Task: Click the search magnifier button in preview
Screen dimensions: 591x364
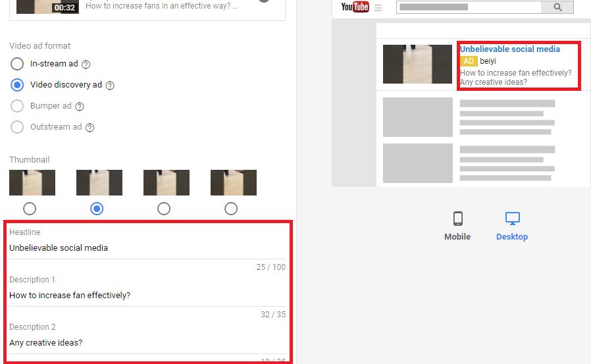Action: tap(557, 7)
